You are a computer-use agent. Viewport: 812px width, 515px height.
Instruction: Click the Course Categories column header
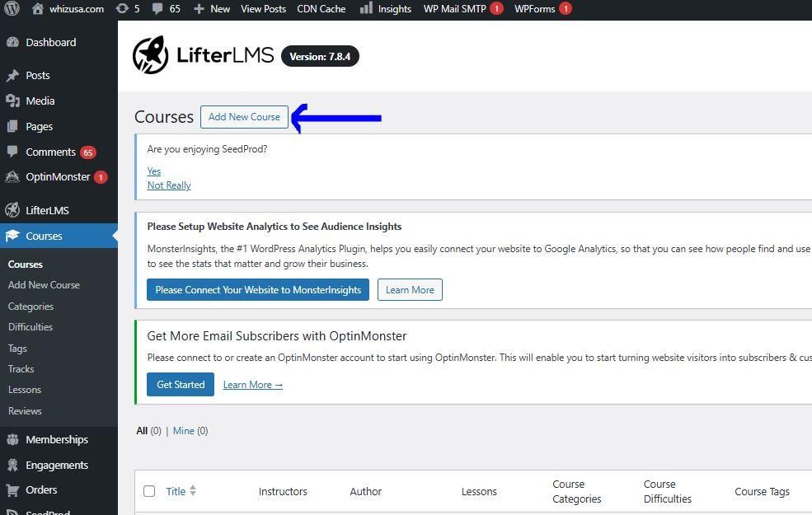[x=576, y=491]
